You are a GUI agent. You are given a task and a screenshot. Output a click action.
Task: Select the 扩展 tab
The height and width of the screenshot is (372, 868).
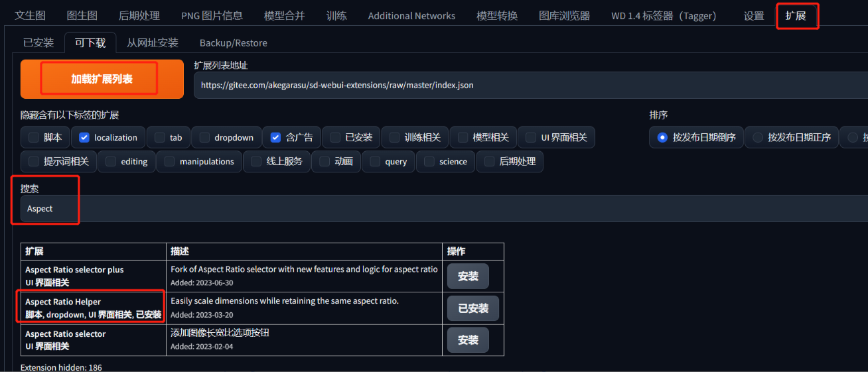[x=796, y=15]
